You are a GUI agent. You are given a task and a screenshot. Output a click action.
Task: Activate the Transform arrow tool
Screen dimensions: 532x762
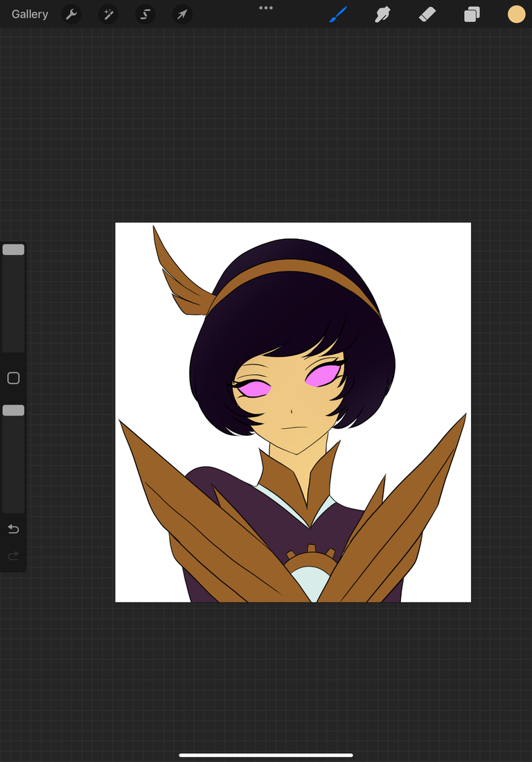[x=182, y=14]
